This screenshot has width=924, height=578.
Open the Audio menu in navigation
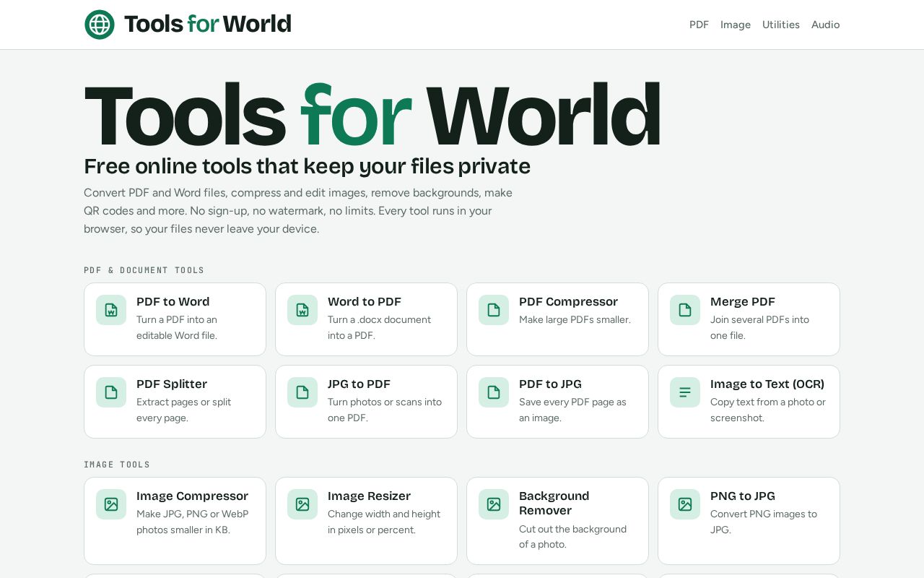(x=825, y=25)
